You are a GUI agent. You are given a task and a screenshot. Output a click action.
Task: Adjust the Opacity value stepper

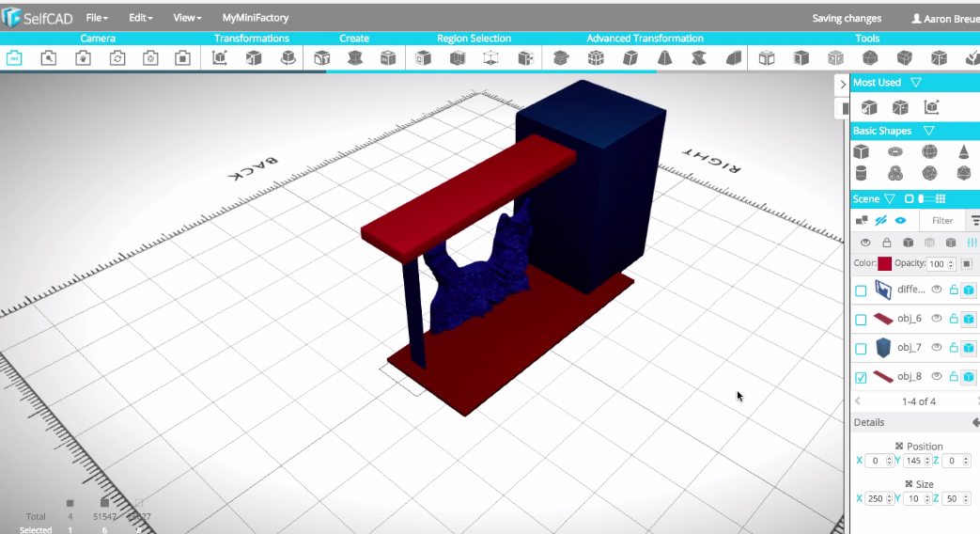tap(951, 264)
